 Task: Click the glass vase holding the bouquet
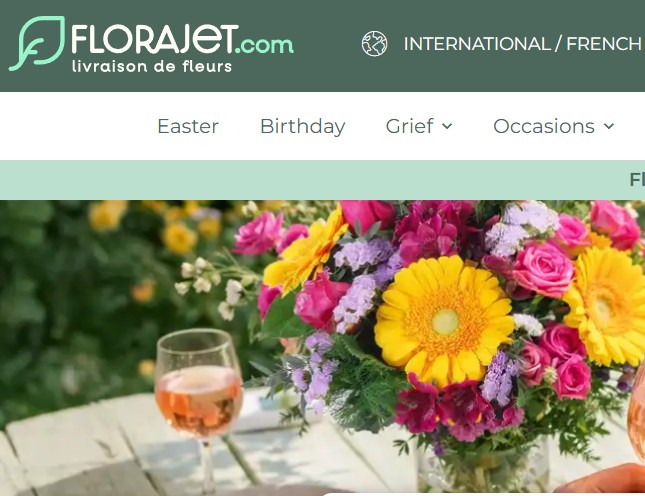[x=483, y=467]
